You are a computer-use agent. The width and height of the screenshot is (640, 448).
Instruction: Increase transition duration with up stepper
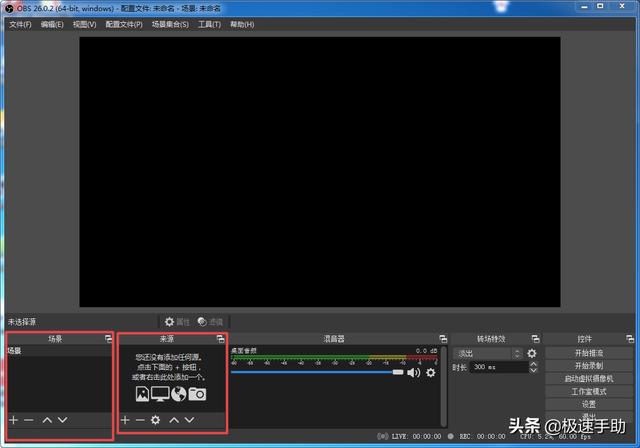533,364
